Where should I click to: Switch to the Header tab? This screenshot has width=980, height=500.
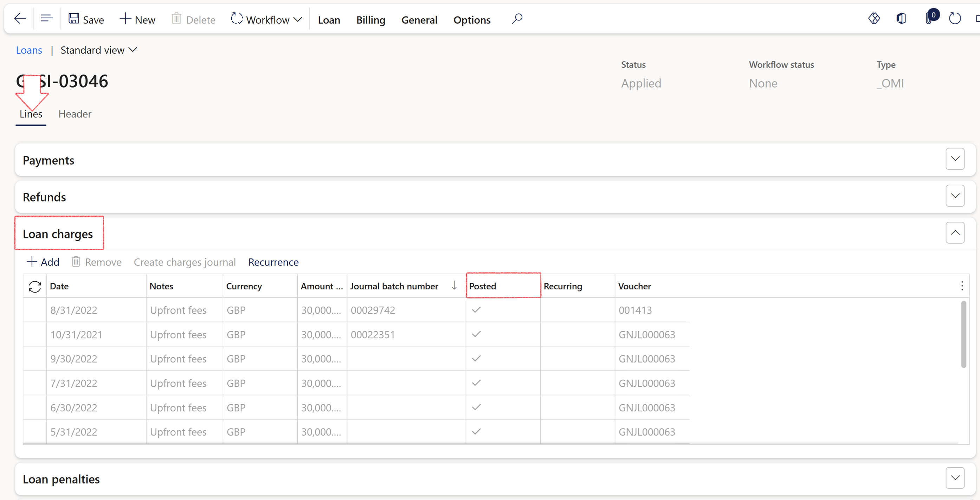[75, 114]
